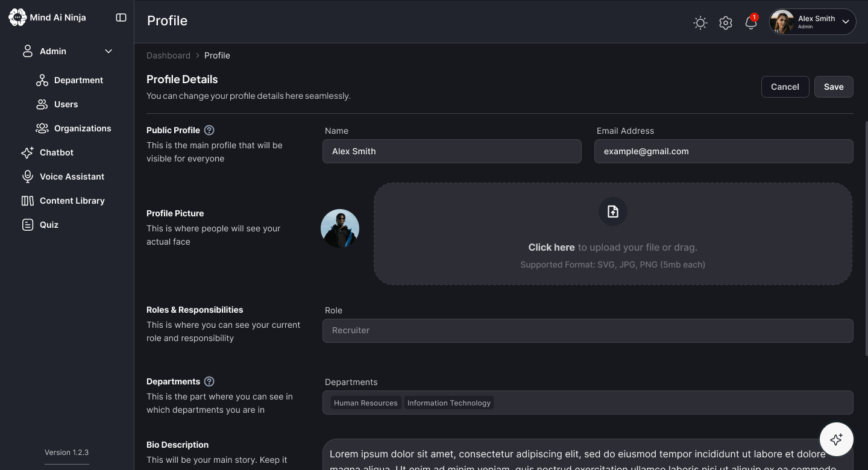The height and width of the screenshot is (470, 868).
Task: Click the Profile Details heading
Action: point(182,80)
